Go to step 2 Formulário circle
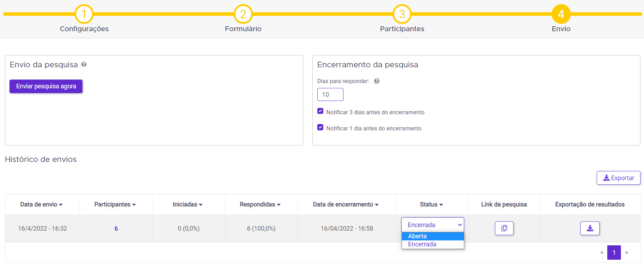 (x=243, y=14)
